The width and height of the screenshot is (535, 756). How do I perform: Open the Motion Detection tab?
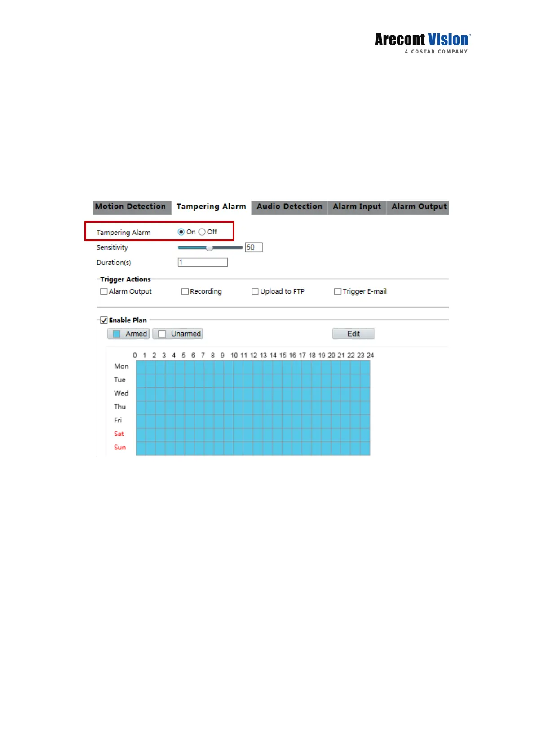131,207
